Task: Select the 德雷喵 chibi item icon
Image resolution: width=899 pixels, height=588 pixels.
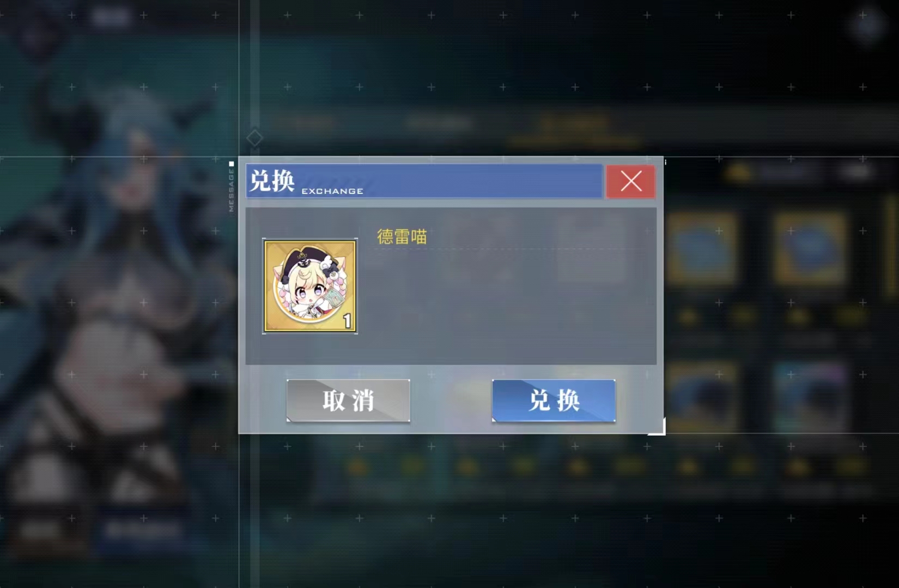Action: click(310, 286)
